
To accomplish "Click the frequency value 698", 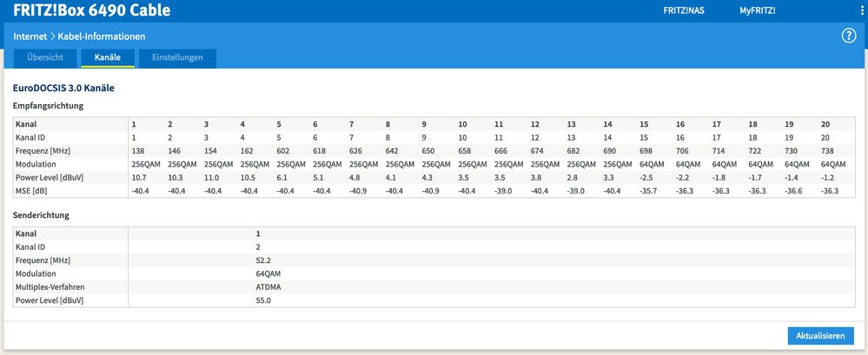I will point(646,151).
